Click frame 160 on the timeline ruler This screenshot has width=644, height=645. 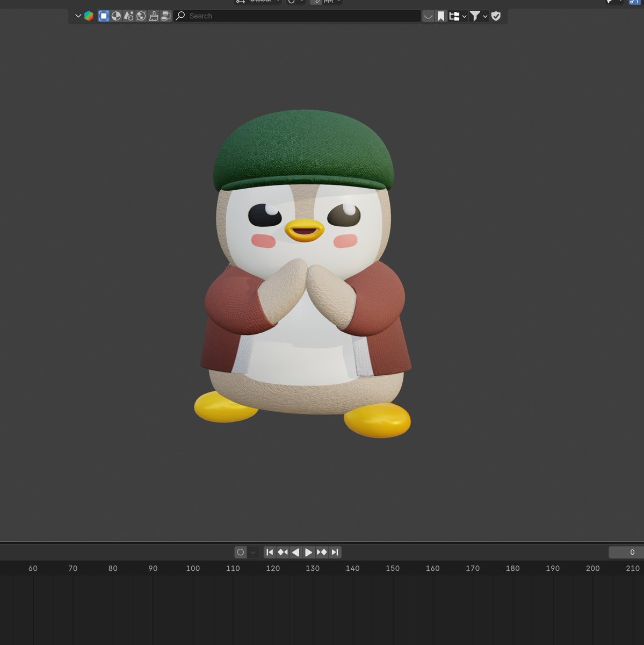433,568
